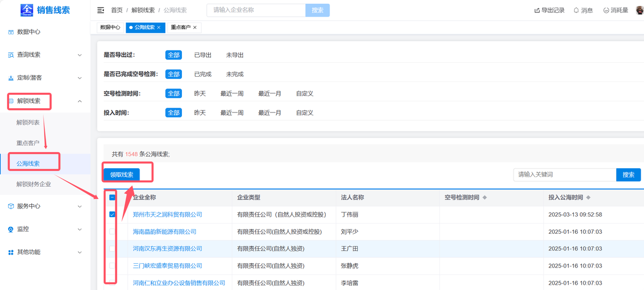The height and width of the screenshot is (290, 644).
Task: Choose 自定义 for 投入时间
Action: 305,113
